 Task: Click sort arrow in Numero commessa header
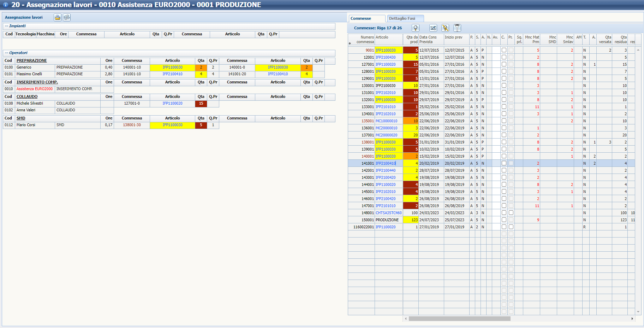[x=350, y=43]
